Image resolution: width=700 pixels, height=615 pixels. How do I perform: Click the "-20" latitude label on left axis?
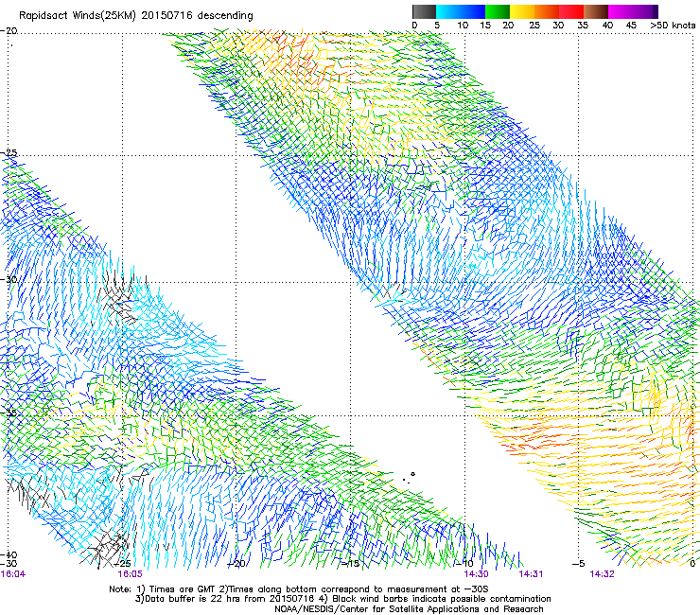pos(9,31)
